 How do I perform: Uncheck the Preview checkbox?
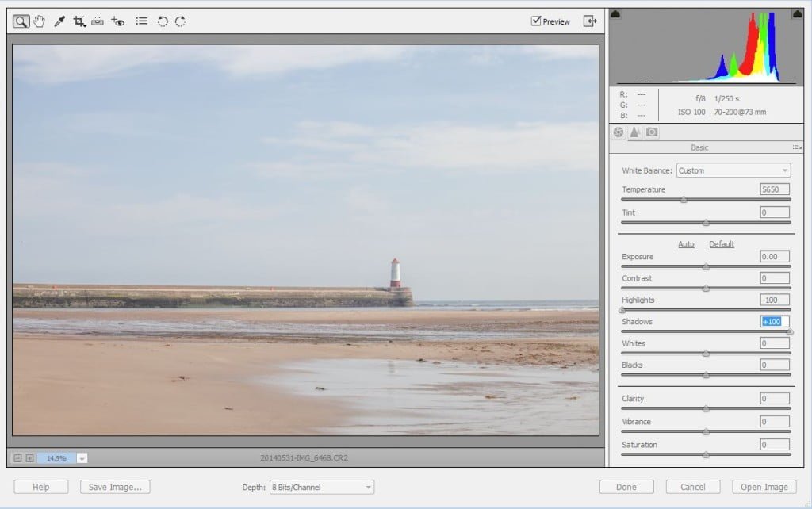point(536,21)
